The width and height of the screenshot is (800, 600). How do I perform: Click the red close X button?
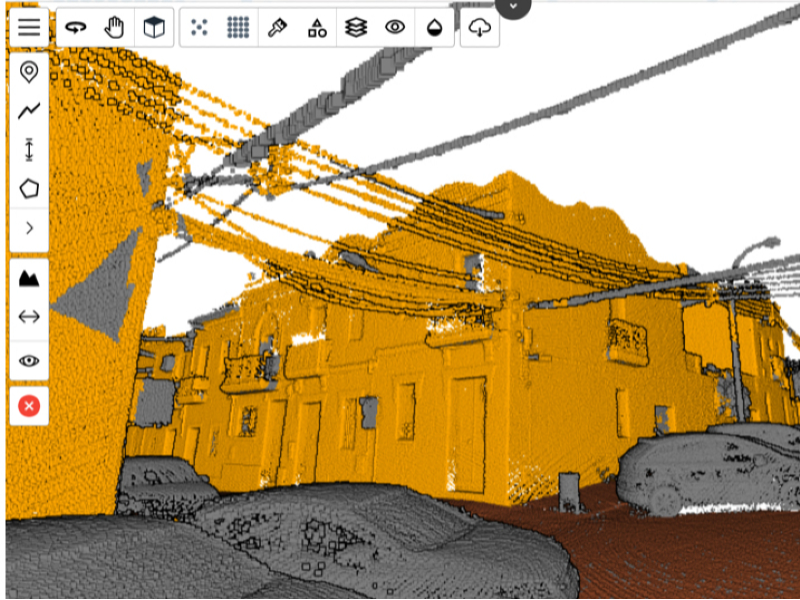[29, 406]
